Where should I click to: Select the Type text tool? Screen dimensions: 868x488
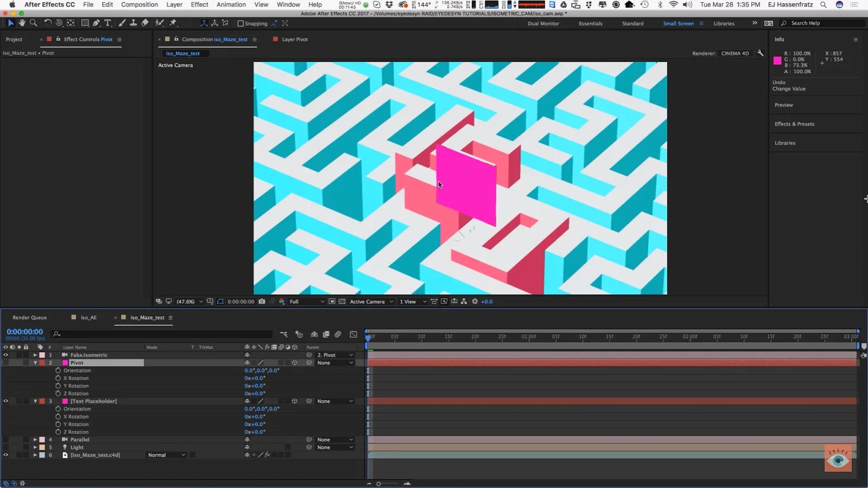pyautogui.click(x=108, y=23)
